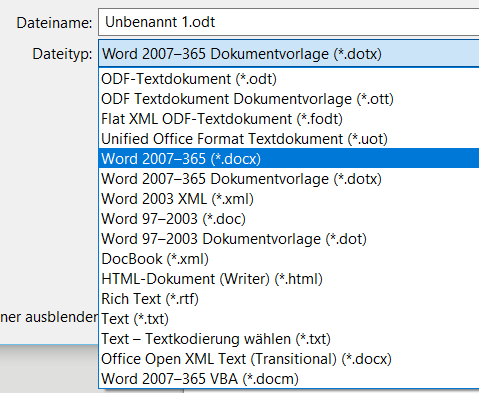Select plain Text (*.txt) format
The width and height of the screenshot is (479, 393).
coord(289,319)
